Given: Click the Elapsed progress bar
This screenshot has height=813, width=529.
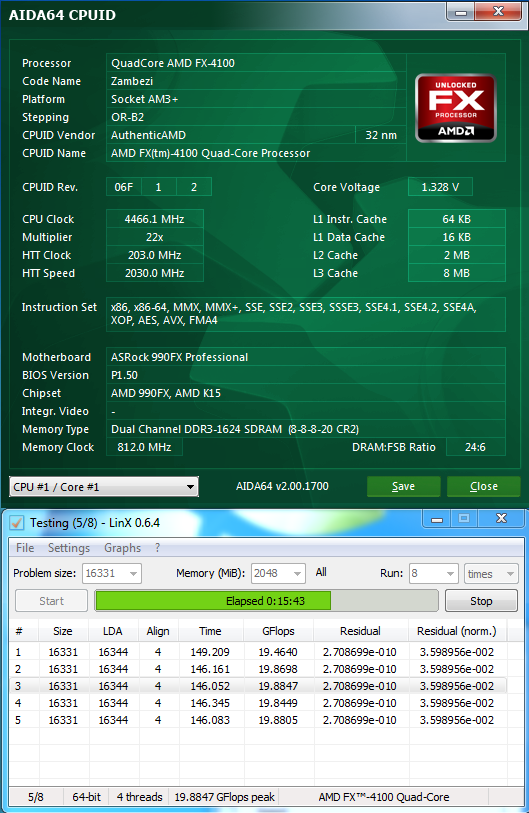Looking at the screenshot, I should 267,601.
